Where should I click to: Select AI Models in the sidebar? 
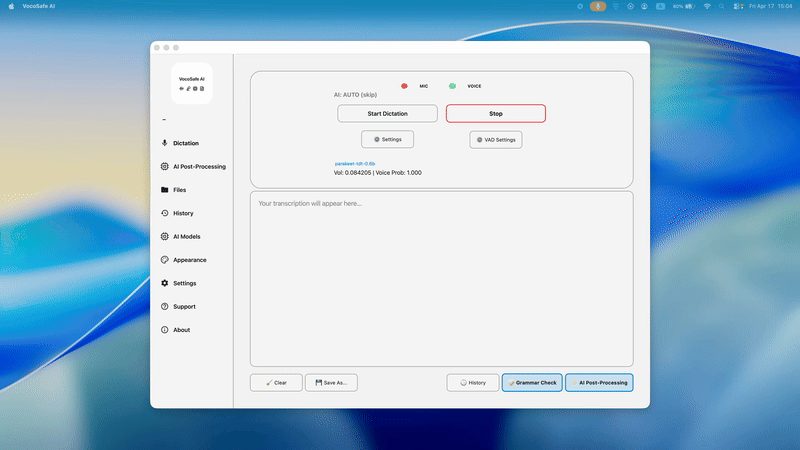181,237
